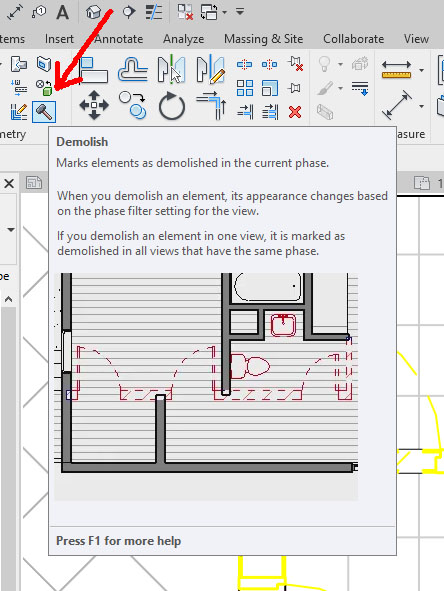The height and width of the screenshot is (591, 444).
Task: Select Mirror - Draw Axis tool
Action: (211, 69)
